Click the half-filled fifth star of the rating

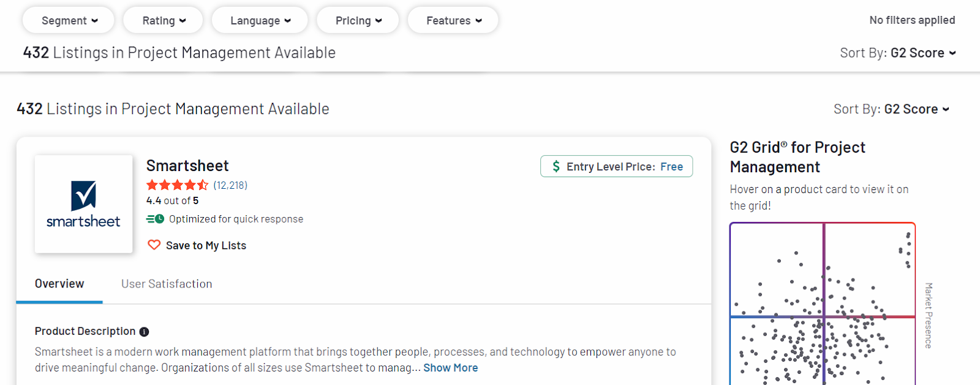pos(204,185)
